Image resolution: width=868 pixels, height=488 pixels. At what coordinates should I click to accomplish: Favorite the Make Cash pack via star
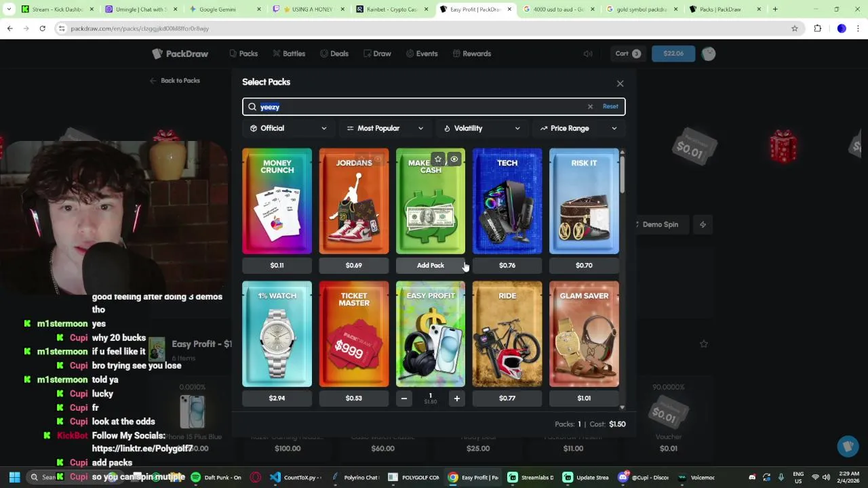tap(438, 159)
